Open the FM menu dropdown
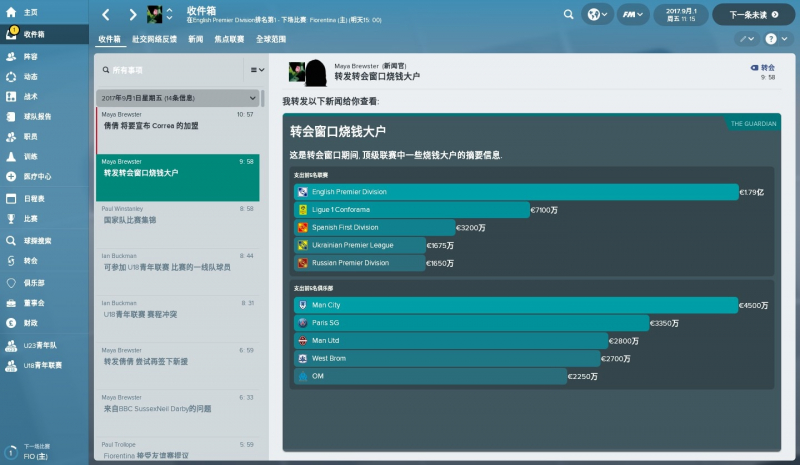This screenshot has height=465, width=800. point(632,15)
